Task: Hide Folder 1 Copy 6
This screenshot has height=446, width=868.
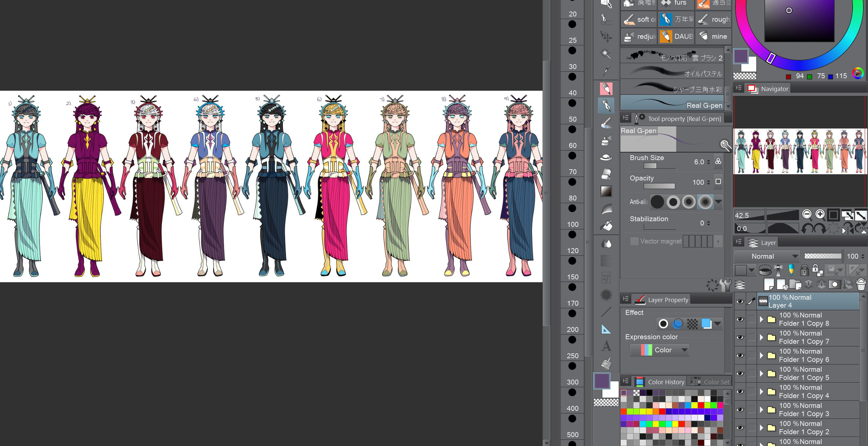Action: pyautogui.click(x=740, y=355)
